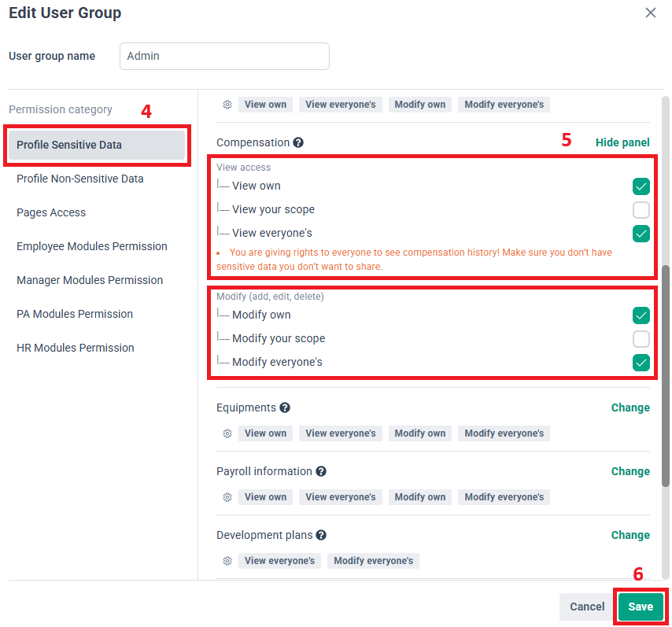Screen dimensions: 672x627
Task: Select Profile Non-Sensitive Data category
Action: tap(80, 179)
